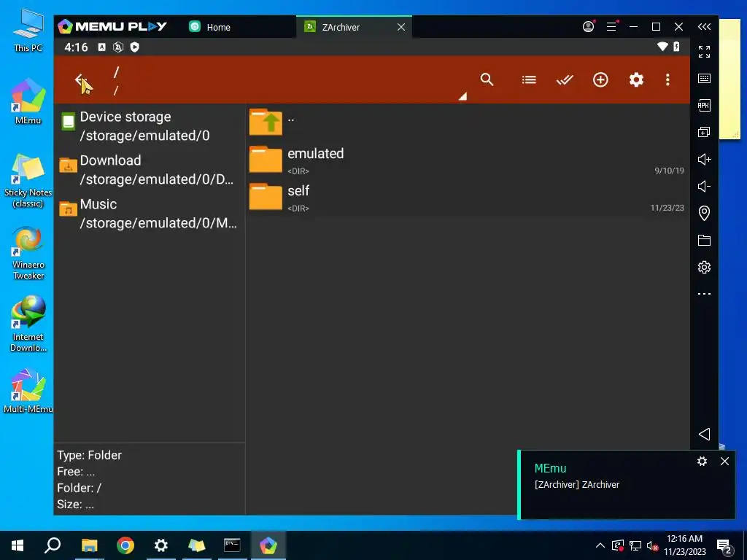Click the 'Type: Folder' info line
The width and height of the screenshot is (747, 560).
89,455
